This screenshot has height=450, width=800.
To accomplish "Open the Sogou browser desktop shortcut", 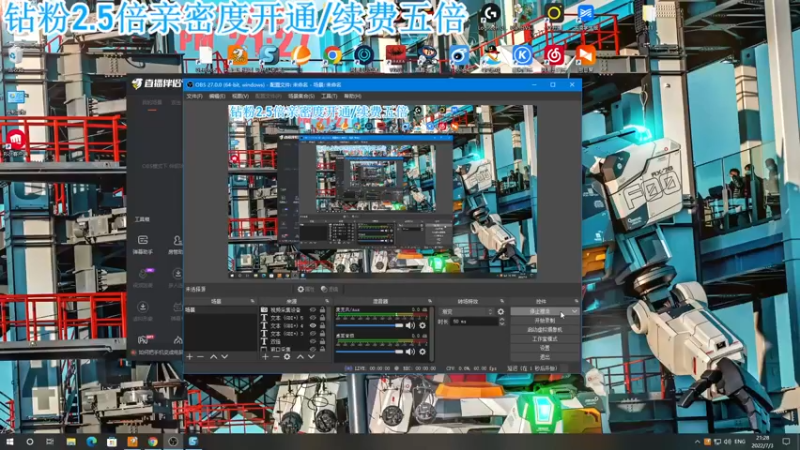I will [269, 55].
